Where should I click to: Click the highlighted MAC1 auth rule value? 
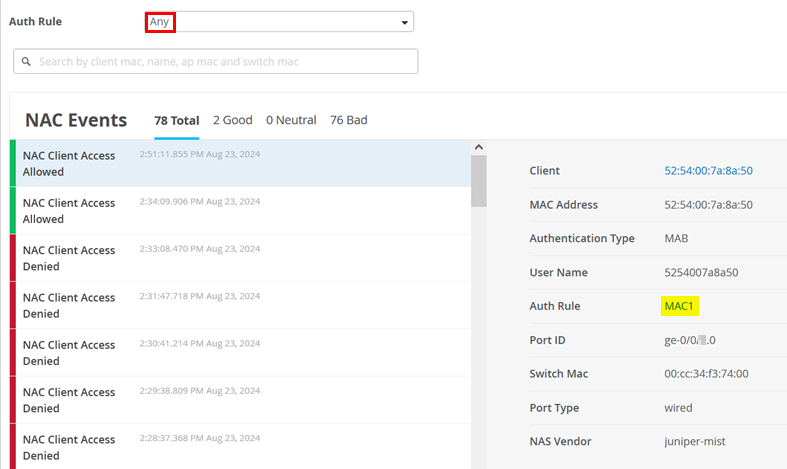point(678,306)
